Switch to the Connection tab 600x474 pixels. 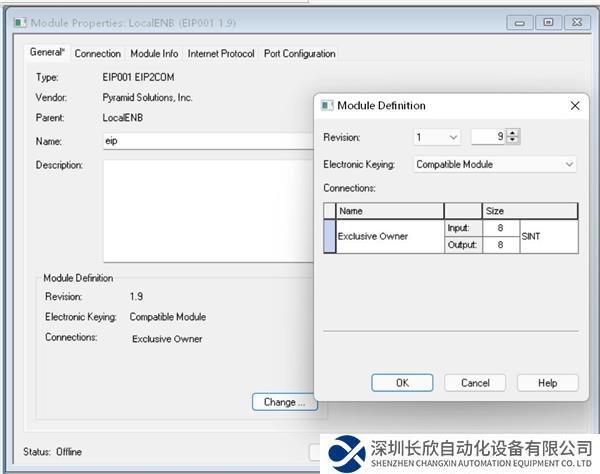pyautogui.click(x=98, y=54)
